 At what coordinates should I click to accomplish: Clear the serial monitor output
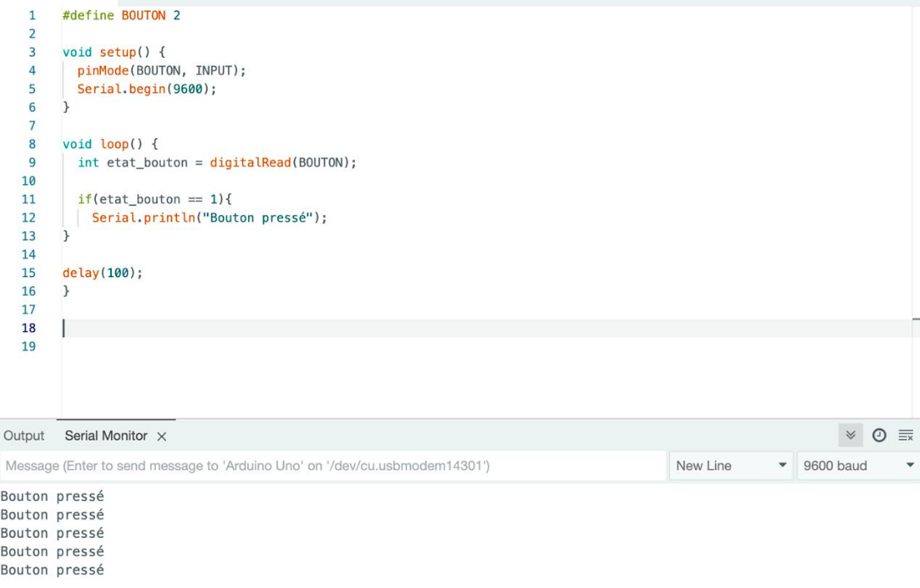906,435
